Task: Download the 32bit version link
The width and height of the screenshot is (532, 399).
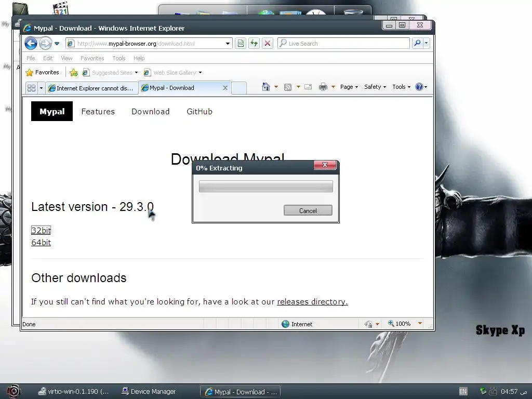Action: pos(41,230)
